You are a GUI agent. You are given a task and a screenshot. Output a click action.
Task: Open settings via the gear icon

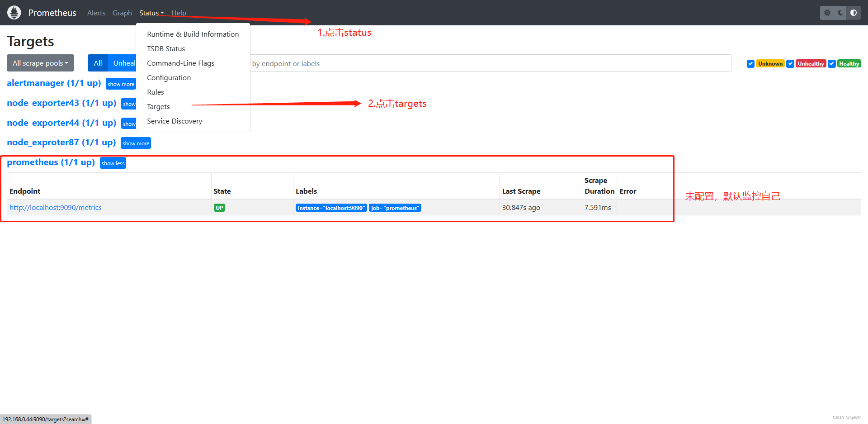827,13
